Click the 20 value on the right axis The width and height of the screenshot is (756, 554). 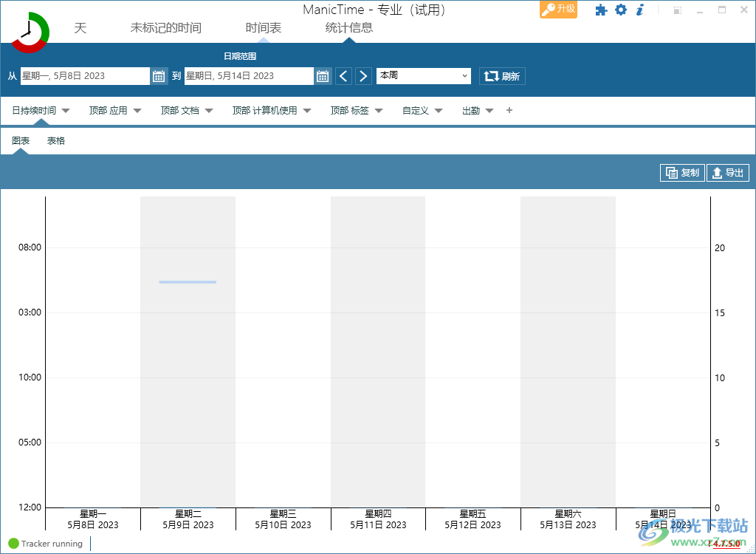click(719, 248)
